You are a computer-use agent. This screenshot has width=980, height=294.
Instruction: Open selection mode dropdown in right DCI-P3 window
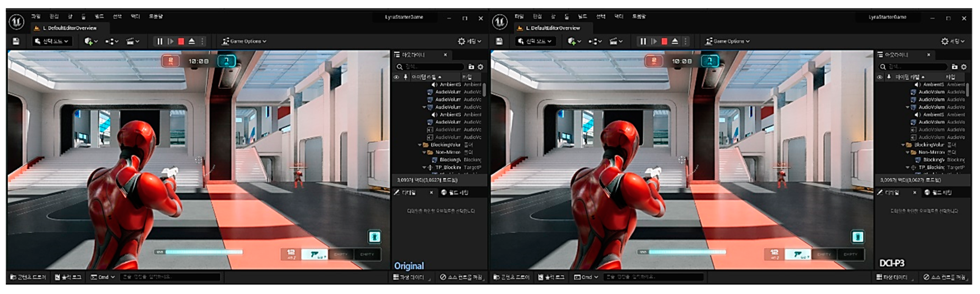tap(535, 41)
